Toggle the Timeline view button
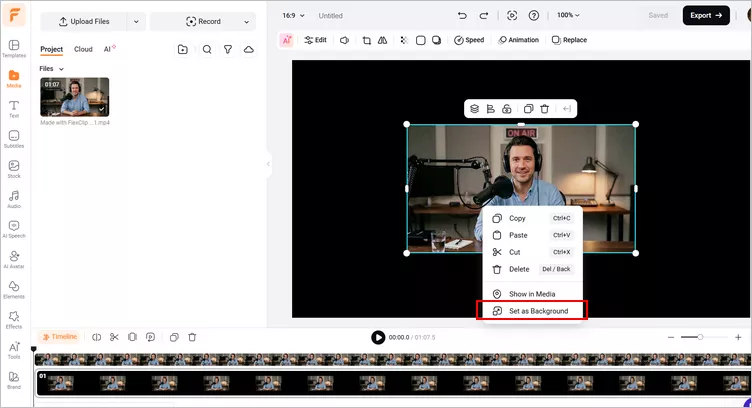 coord(60,337)
